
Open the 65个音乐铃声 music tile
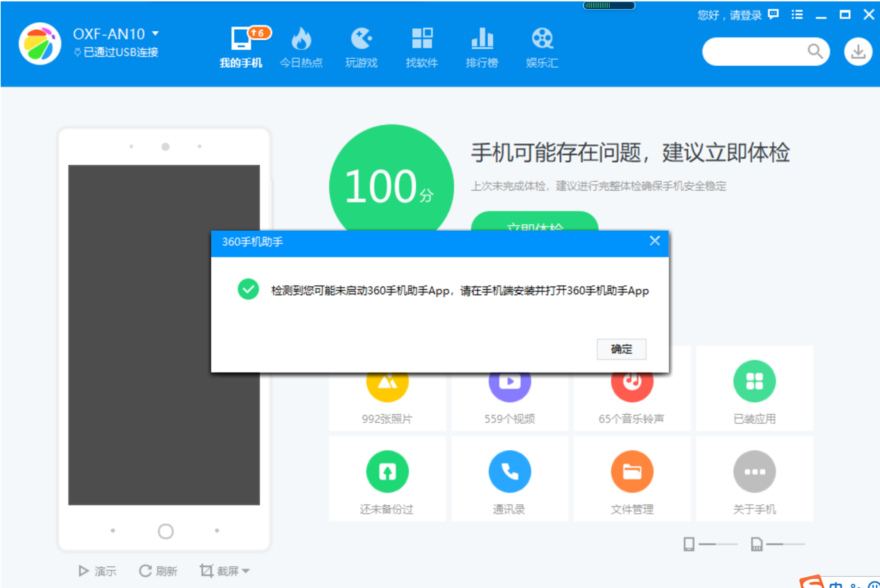pyautogui.click(x=632, y=389)
